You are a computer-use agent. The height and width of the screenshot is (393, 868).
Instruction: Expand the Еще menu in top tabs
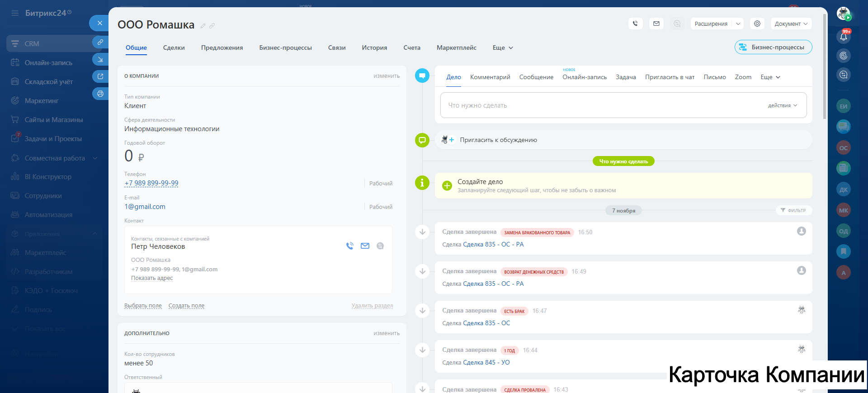(503, 48)
